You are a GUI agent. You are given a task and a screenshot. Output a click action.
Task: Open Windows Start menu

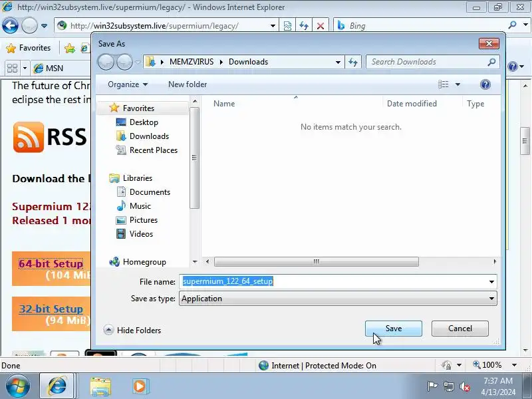point(17,386)
